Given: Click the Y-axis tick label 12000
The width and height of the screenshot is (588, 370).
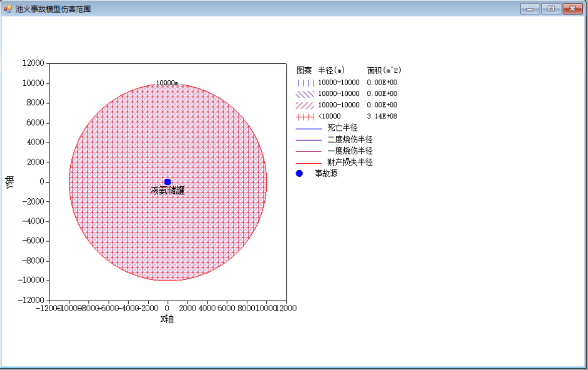Looking at the screenshot, I should pyautogui.click(x=33, y=63).
